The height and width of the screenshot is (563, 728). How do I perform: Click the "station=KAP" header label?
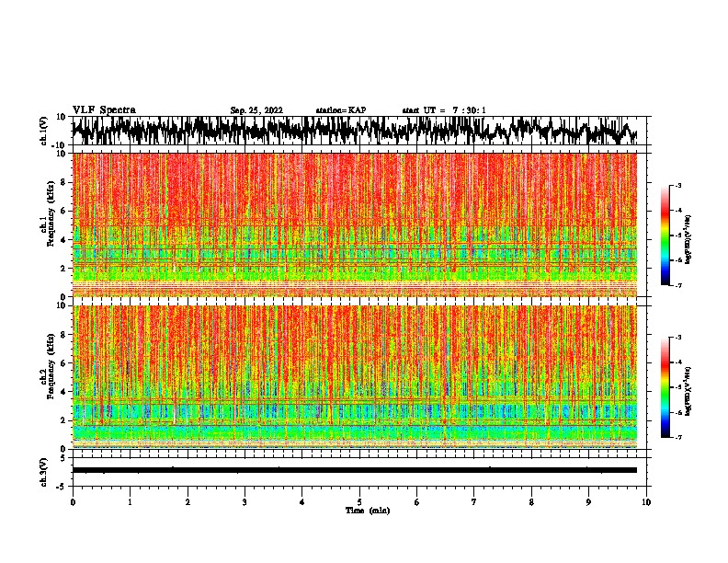coord(341,110)
